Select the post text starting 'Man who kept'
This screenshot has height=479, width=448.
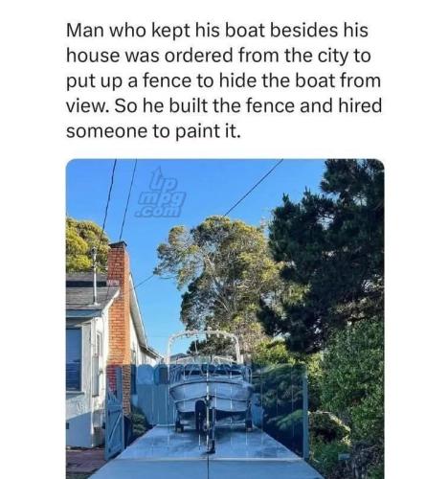pos(224,80)
